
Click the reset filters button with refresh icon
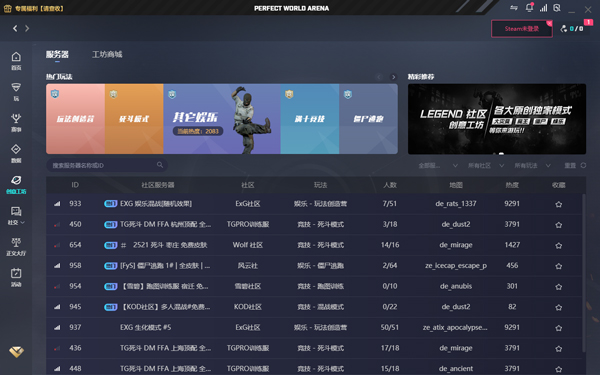point(575,165)
